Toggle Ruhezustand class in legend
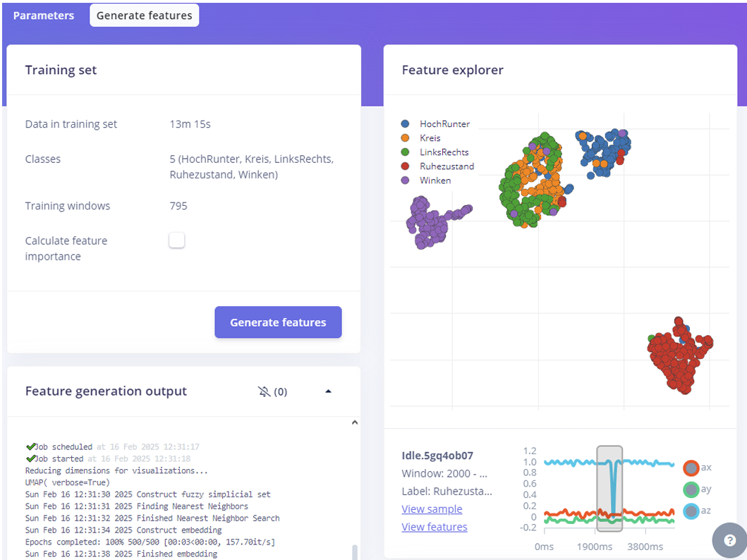This screenshot has height=560, width=747. pyautogui.click(x=405, y=166)
